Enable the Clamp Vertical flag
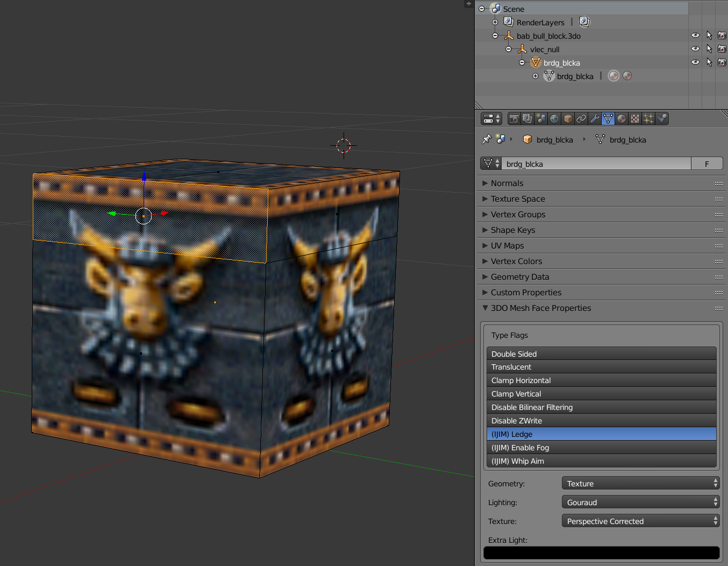 tap(602, 394)
